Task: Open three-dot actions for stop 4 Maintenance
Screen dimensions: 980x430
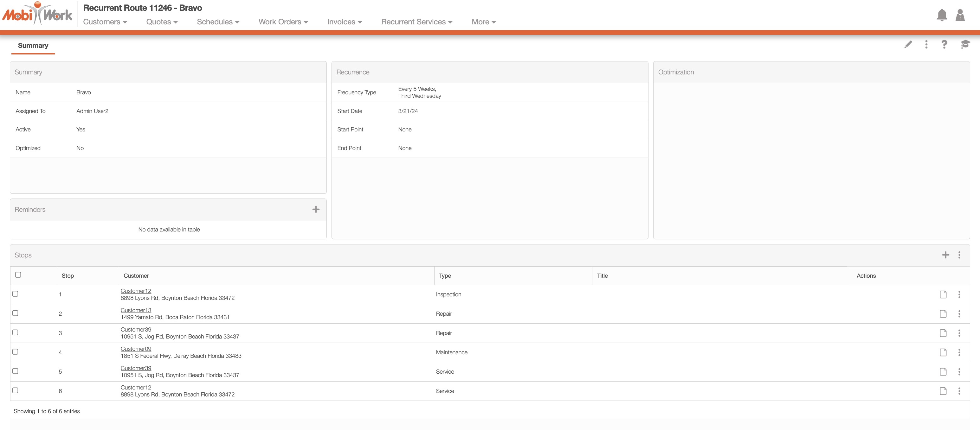Action: [959, 352]
